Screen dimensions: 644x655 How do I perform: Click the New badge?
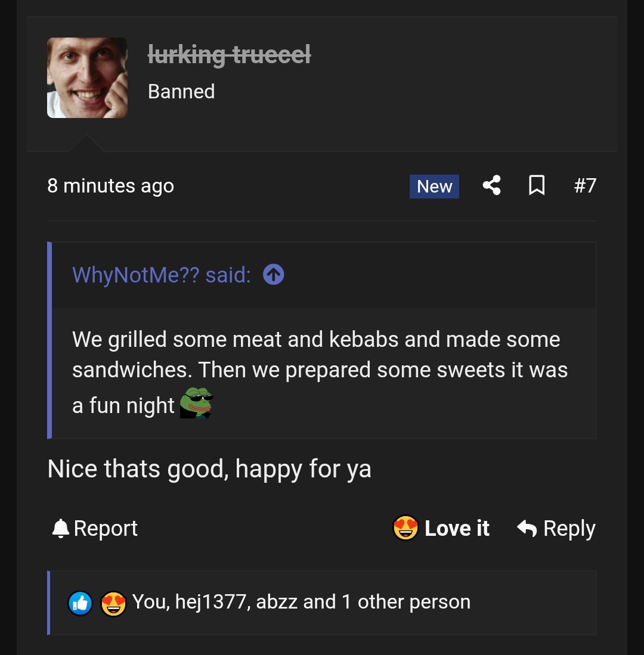coord(434,186)
